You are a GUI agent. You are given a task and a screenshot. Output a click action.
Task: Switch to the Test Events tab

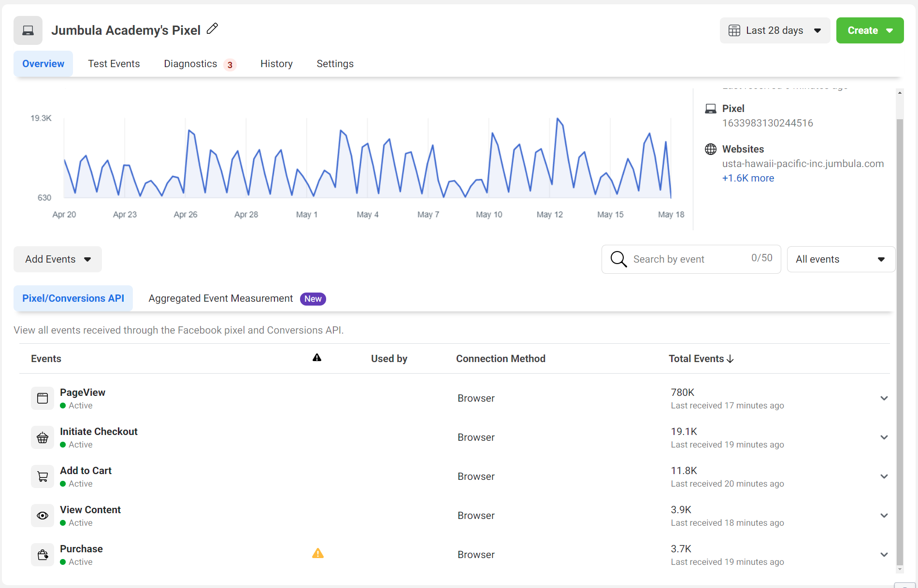[x=114, y=64]
